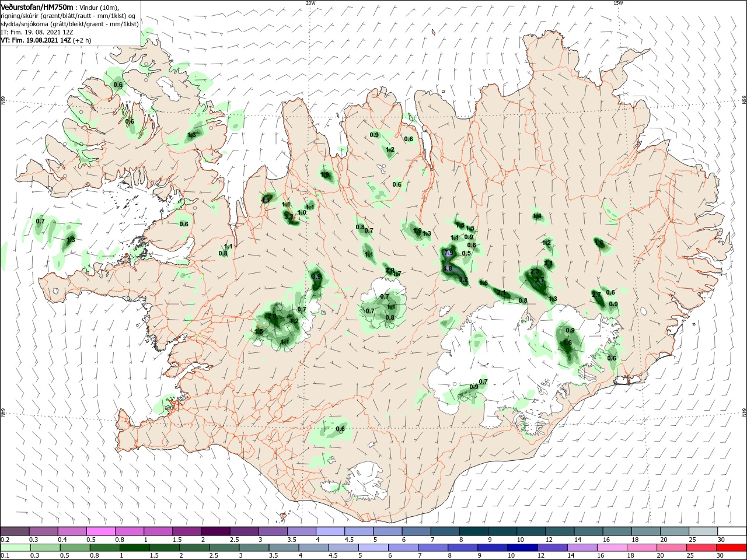This screenshot has width=747, height=560.
Task: Click the 0.1 label in the rain legend
Action: 5,556
